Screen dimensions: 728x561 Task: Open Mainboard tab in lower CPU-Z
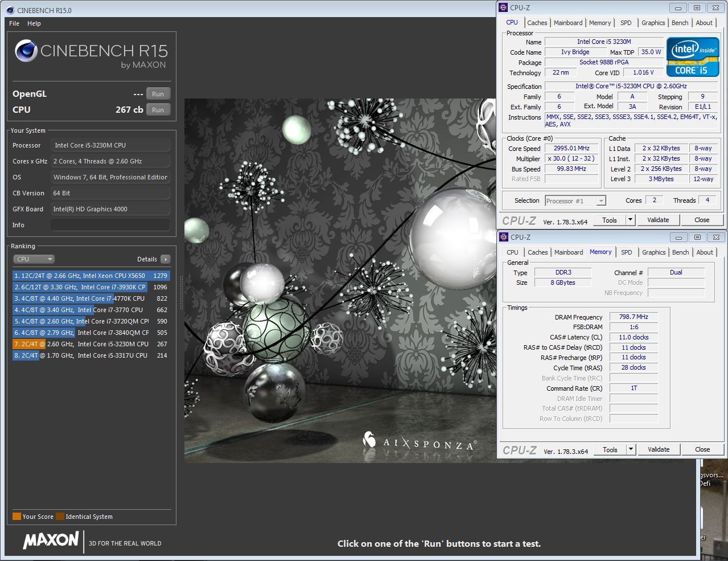pos(569,252)
